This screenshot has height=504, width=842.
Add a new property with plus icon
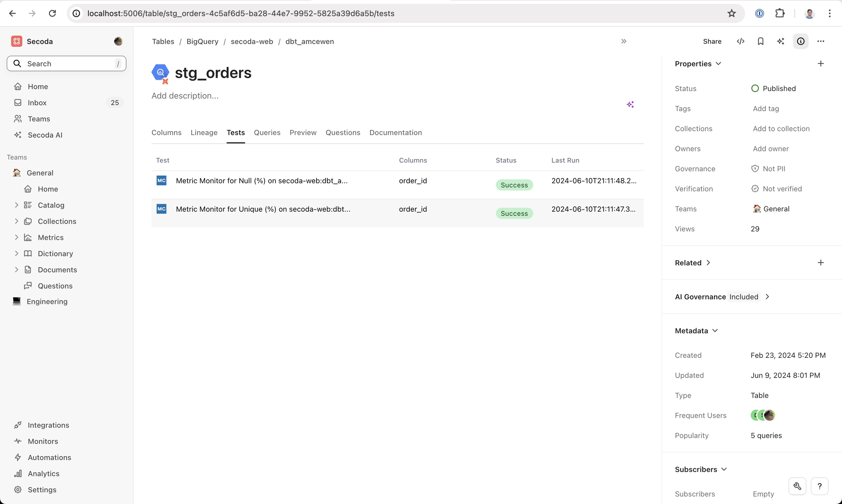pyautogui.click(x=820, y=64)
